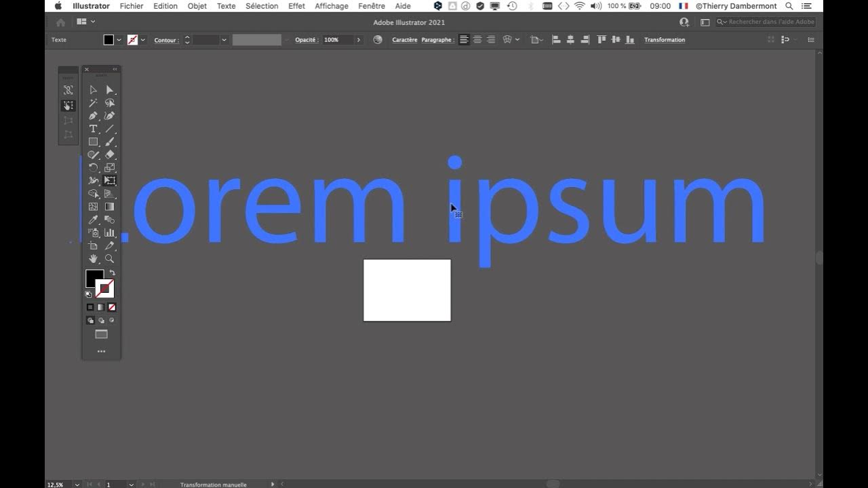Viewport: 868px width, 488px height.
Task: Set paint mode to None
Action: [112, 307]
